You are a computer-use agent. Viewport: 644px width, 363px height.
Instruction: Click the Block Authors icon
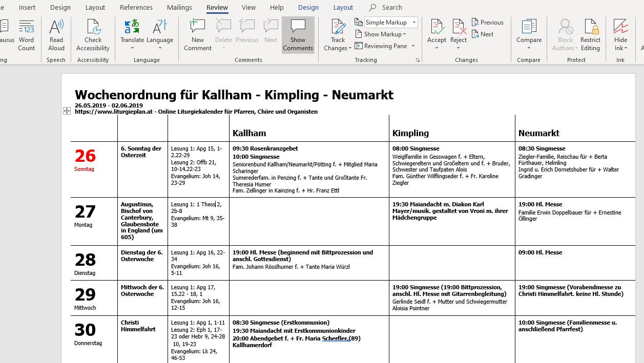coord(566,27)
